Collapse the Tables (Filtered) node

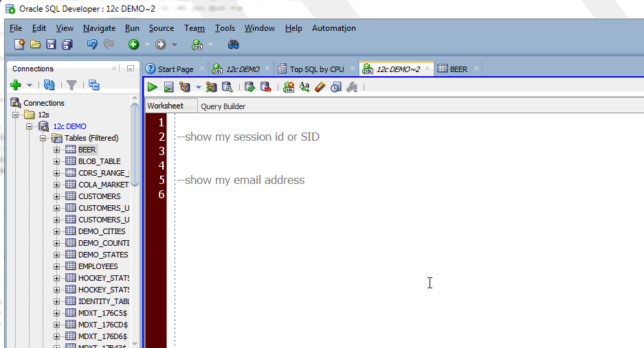[x=43, y=138]
